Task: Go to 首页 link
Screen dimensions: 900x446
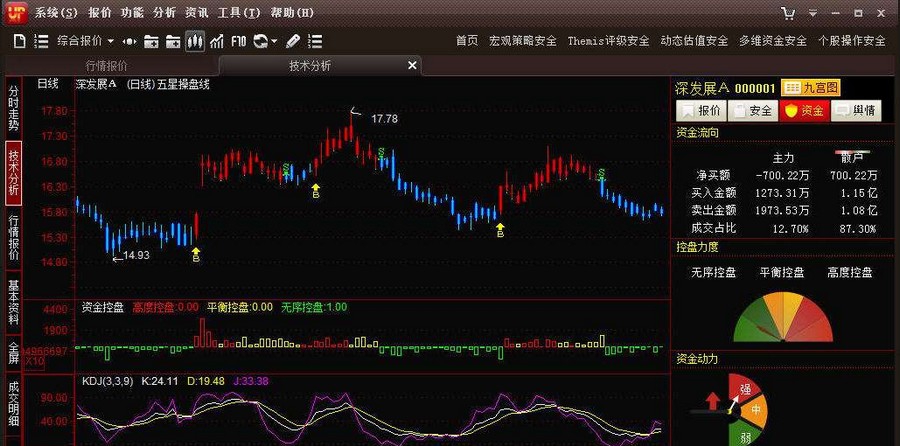Action: coord(467,41)
